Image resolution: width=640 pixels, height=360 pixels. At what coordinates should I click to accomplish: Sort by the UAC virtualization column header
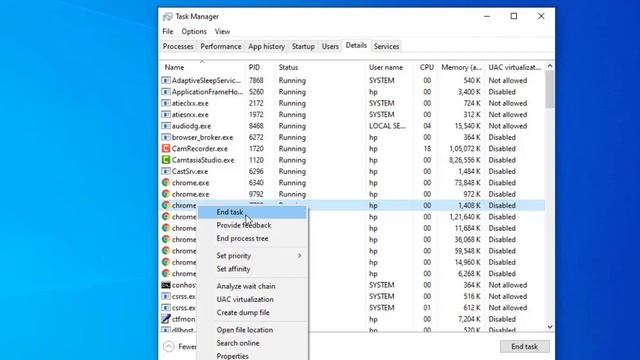(515, 67)
